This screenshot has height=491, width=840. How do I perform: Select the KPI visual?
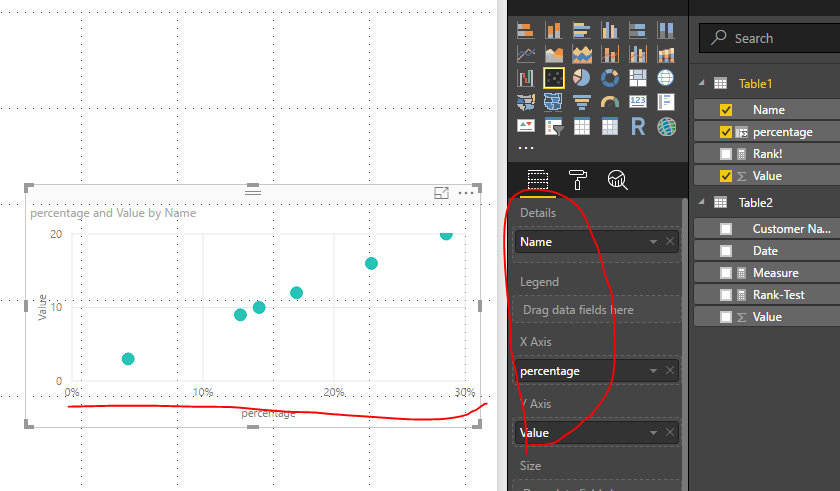[x=526, y=127]
